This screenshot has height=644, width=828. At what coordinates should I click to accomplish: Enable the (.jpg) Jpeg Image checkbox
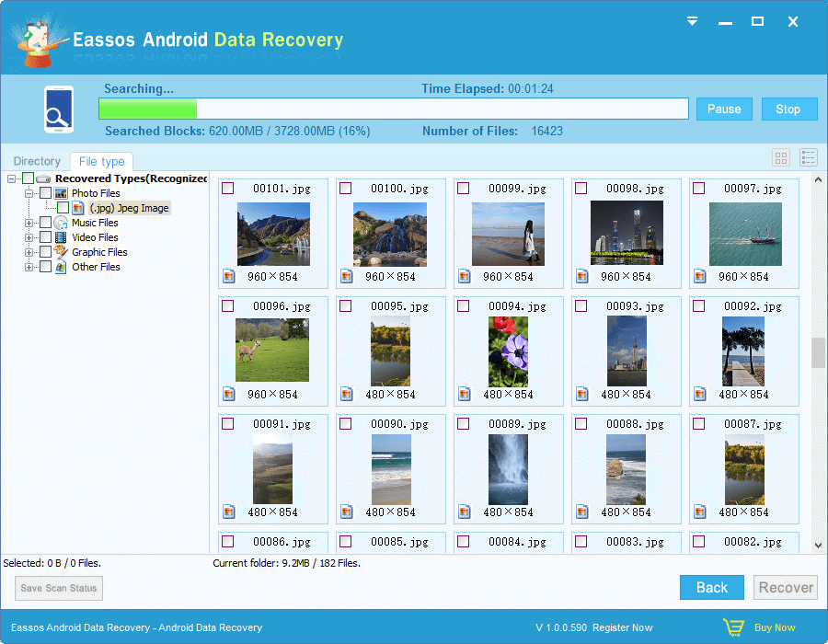(63, 208)
